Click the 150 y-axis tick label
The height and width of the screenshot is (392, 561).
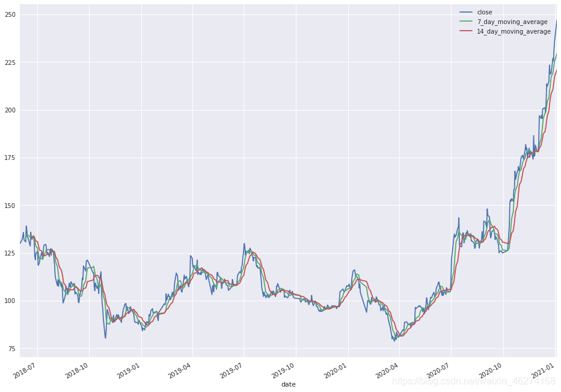point(11,206)
